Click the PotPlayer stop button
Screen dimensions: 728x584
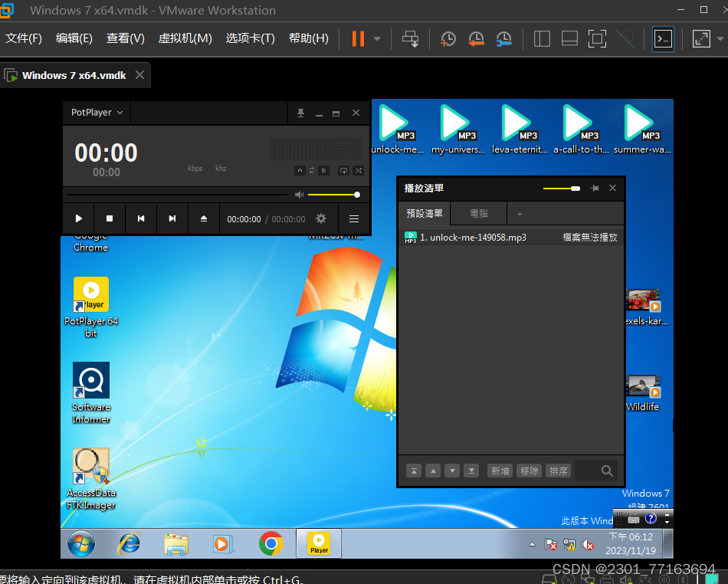[110, 218]
